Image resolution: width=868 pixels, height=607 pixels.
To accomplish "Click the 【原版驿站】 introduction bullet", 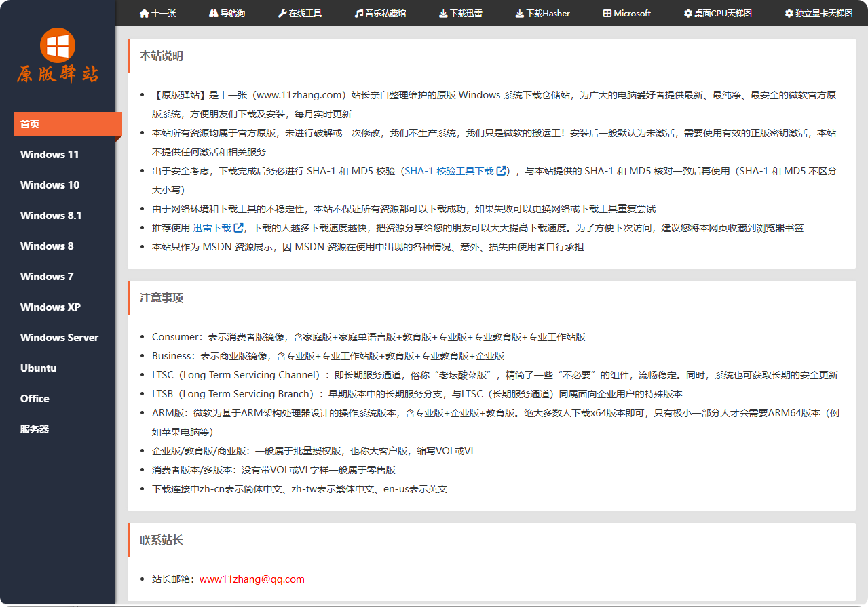I will point(494,104).
